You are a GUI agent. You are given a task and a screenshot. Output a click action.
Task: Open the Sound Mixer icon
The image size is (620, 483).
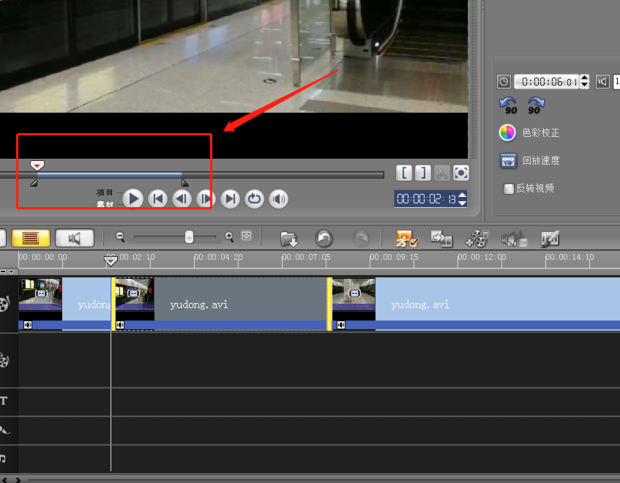coord(514,238)
